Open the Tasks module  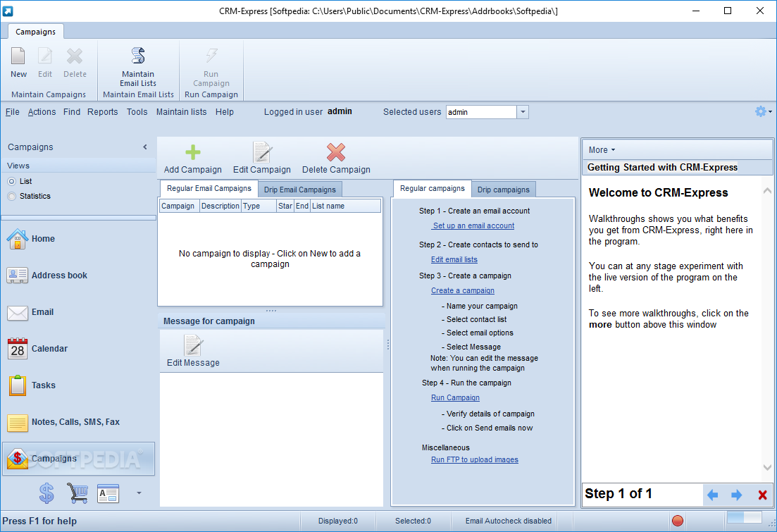coord(32,385)
